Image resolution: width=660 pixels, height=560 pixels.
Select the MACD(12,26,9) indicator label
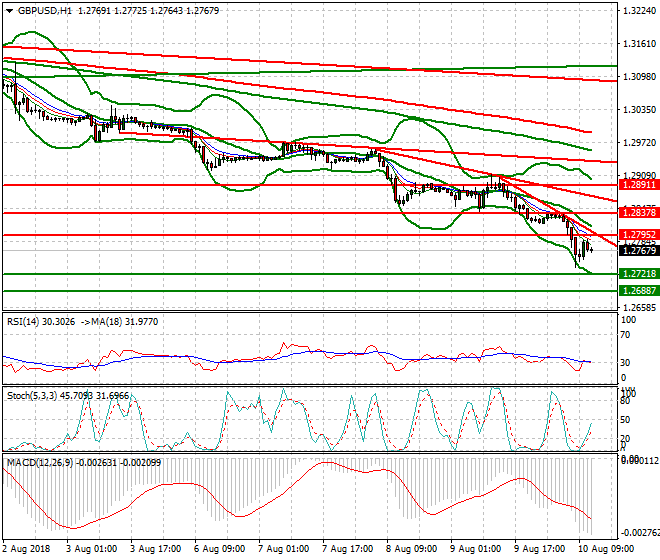pos(39,462)
